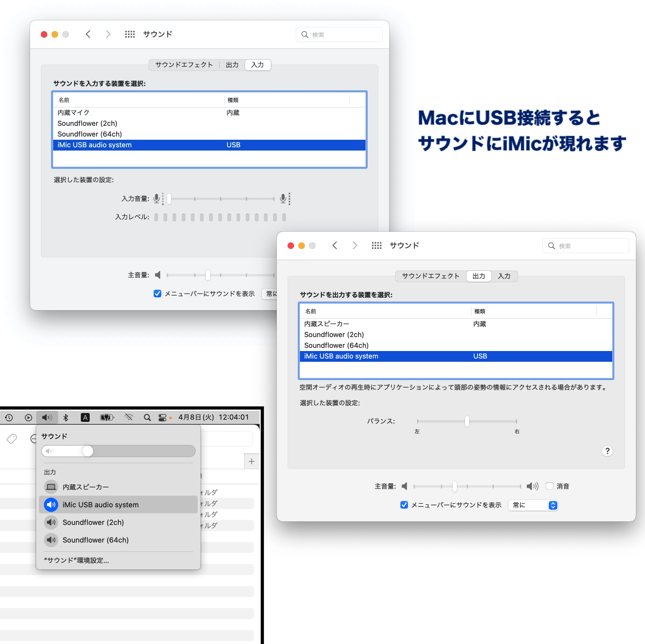
Task: Click the speaker icon beside 主音量 in 入力 window
Action: click(x=157, y=275)
